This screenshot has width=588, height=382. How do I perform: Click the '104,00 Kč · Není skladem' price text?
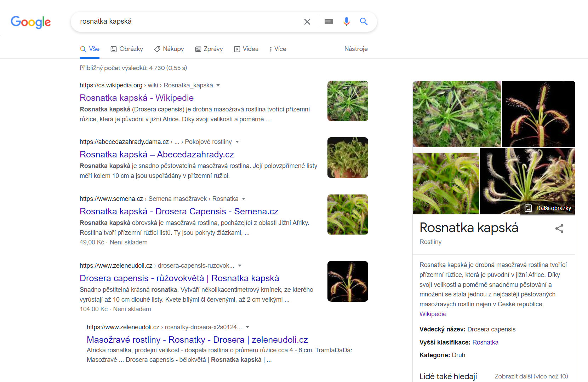[115, 309]
